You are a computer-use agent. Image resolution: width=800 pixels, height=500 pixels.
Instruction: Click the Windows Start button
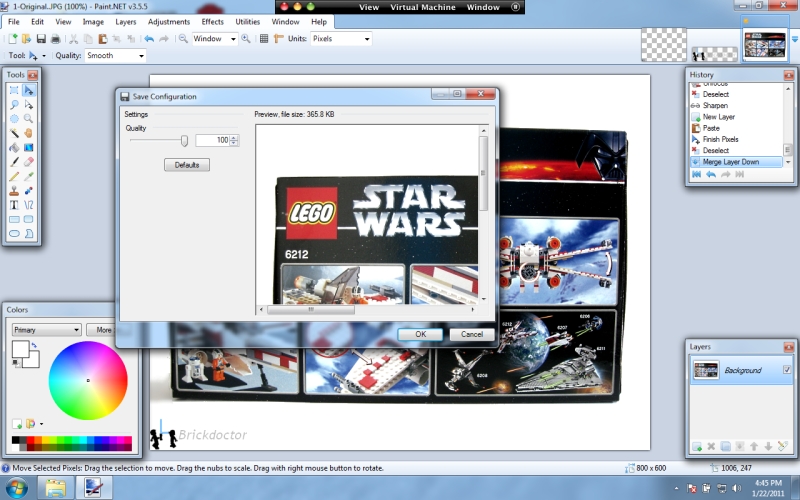tap(16, 488)
